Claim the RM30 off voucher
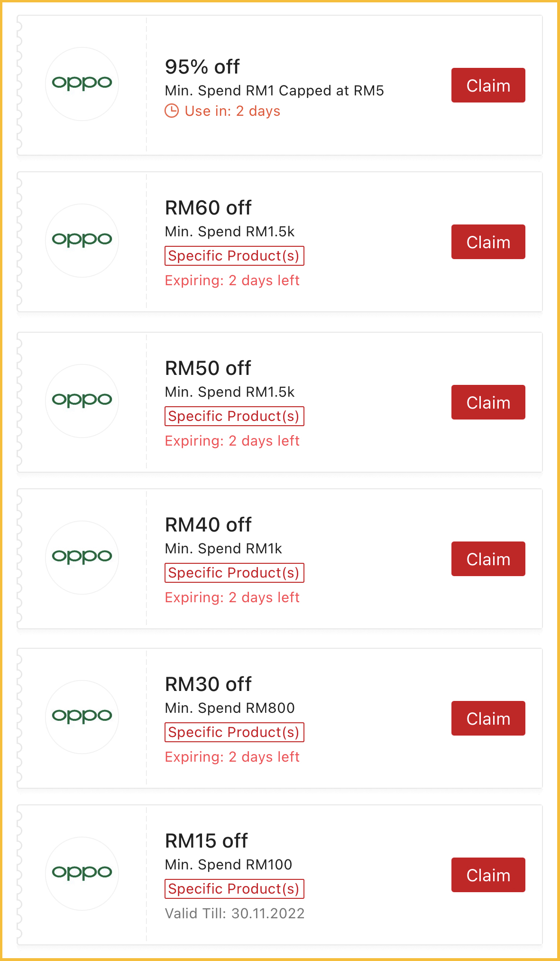Image resolution: width=560 pixels, height=961 pixels. (x=488, y=718)
